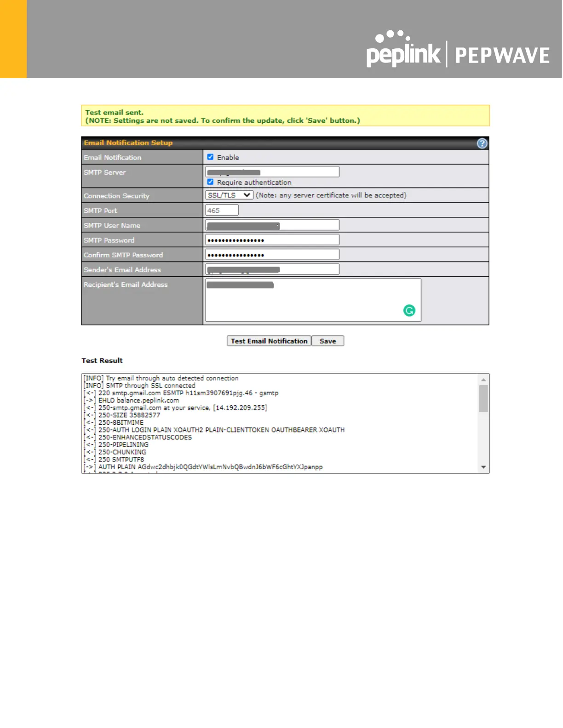Click the '250-SIZE 35882577' log line

click(x=122, y=415)
